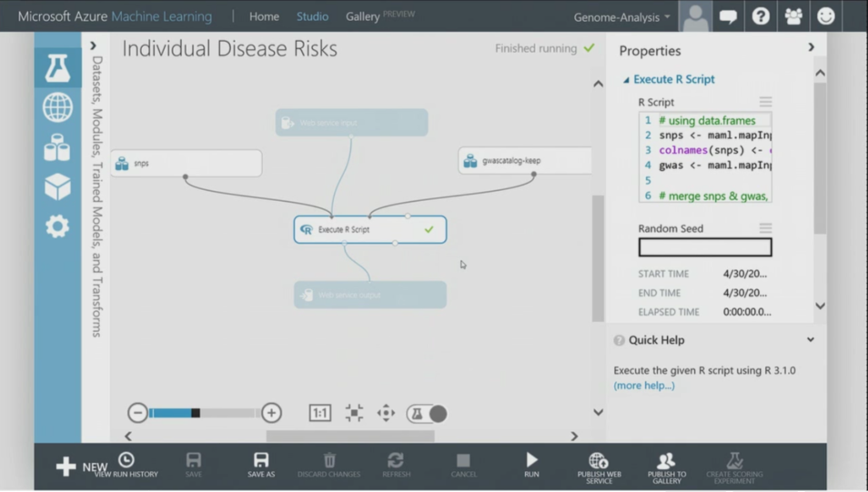Screen dimensions: 868x492
Task: Open the Genome-Analysis workspace dropdown
Action: 621,17
